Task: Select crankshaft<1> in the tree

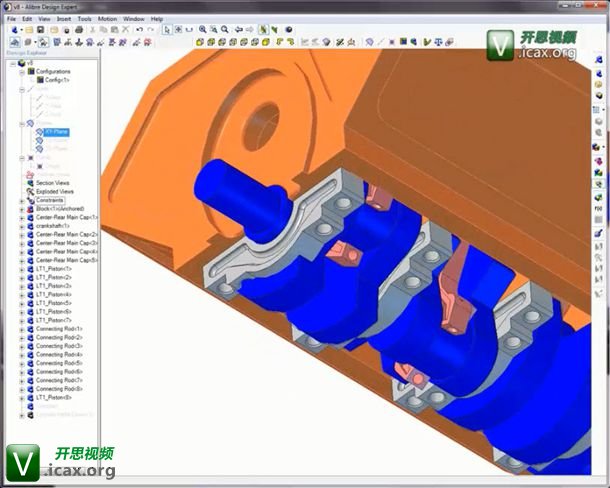Action: coord(53,226)
